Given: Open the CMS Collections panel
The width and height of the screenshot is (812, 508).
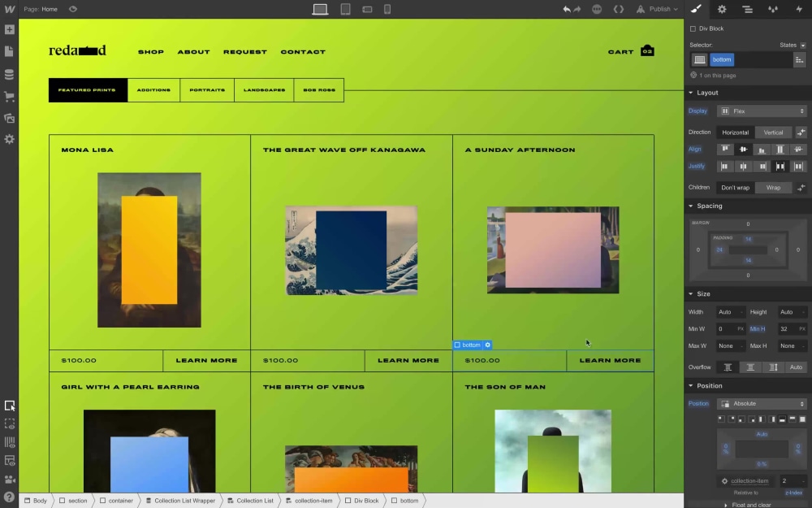Looking at the screenshot, I should click(9, 75).
